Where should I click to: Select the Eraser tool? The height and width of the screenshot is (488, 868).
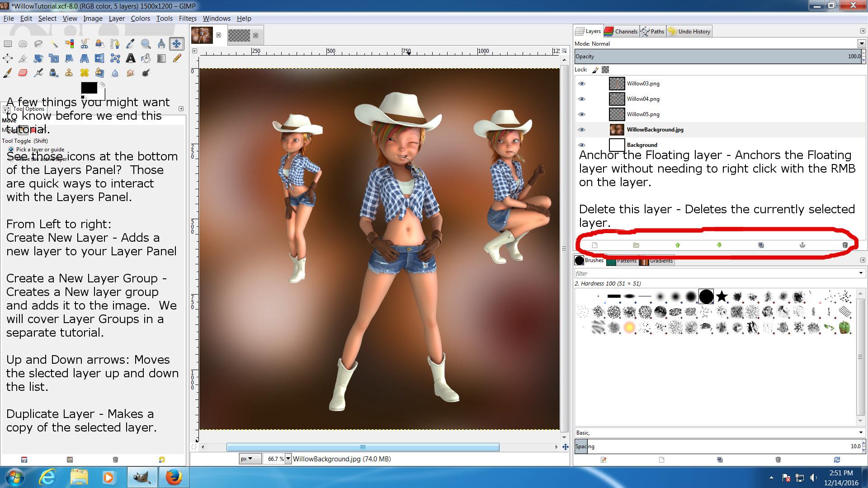pos(23,73)
